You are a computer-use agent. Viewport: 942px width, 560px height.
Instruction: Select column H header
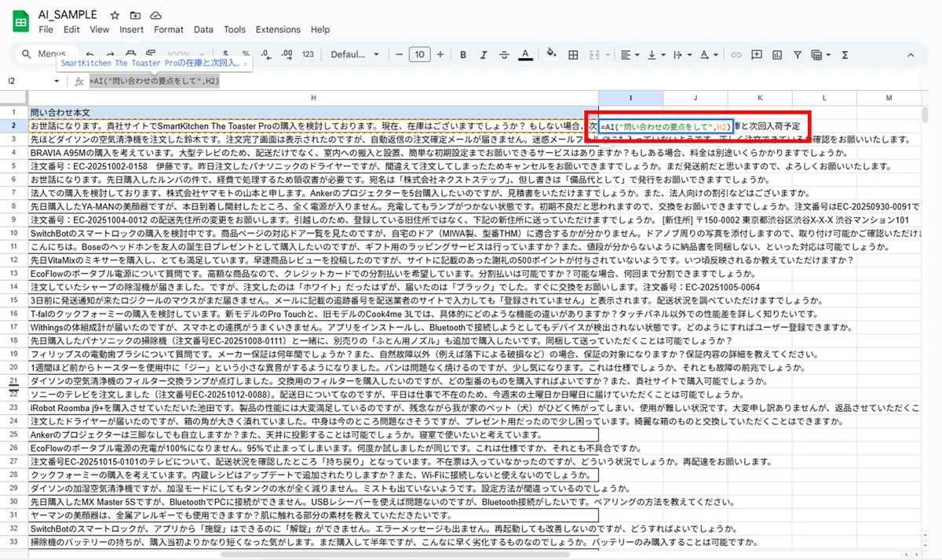click(x=313, y=98)
